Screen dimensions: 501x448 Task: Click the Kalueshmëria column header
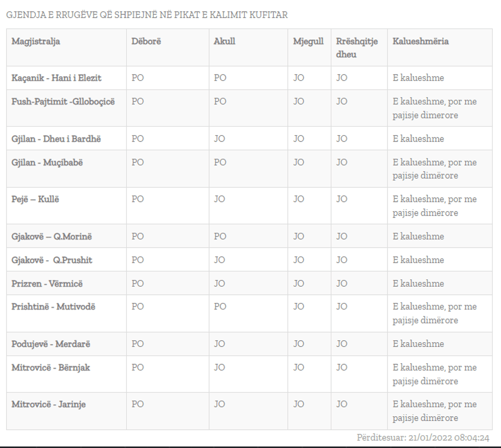[x=421, y=41]
